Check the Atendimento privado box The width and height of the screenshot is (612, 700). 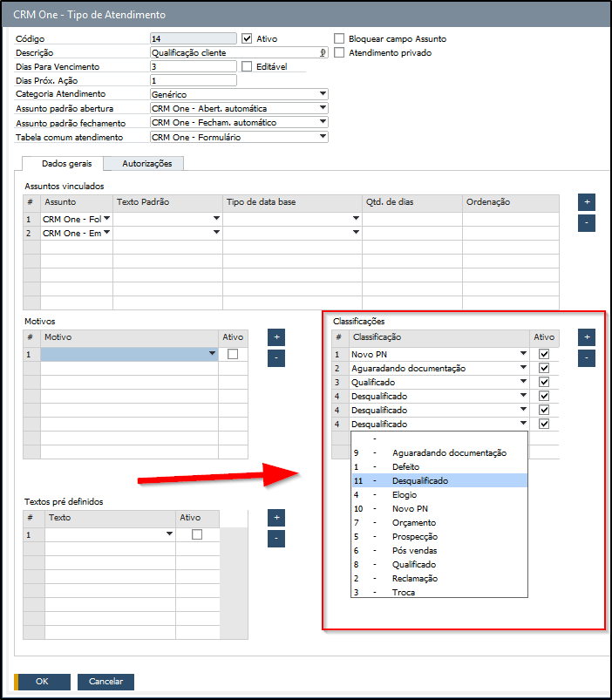tap(340, 52)
